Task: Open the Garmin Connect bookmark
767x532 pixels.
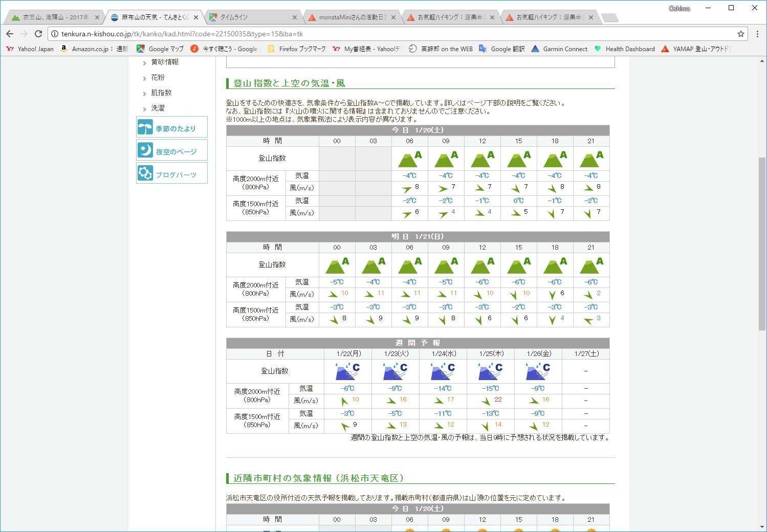Action: pyautogui.click(x=559, y=49)
